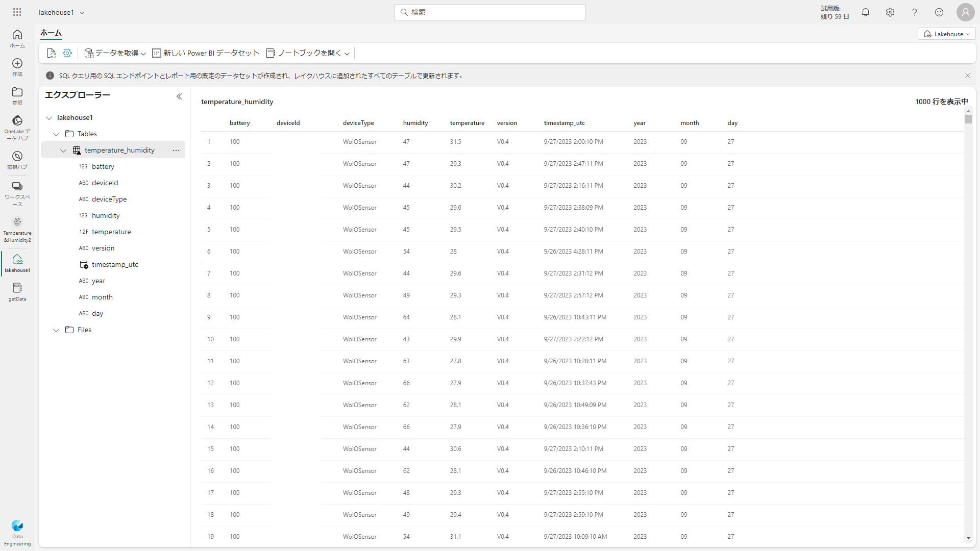
Task: Collapse temperature_humidity table chevron
Action: click(x=63, y=151)
